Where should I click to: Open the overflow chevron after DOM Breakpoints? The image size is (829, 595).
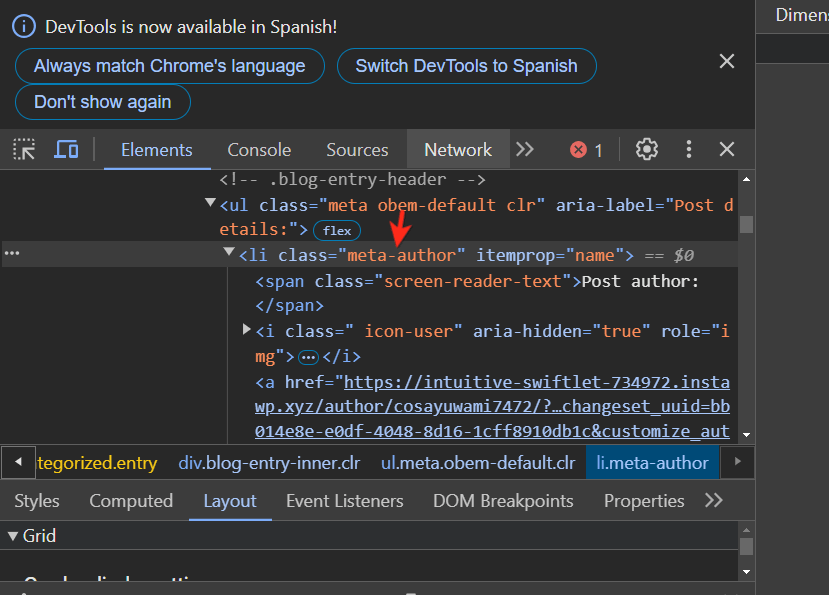coord(713,500)
